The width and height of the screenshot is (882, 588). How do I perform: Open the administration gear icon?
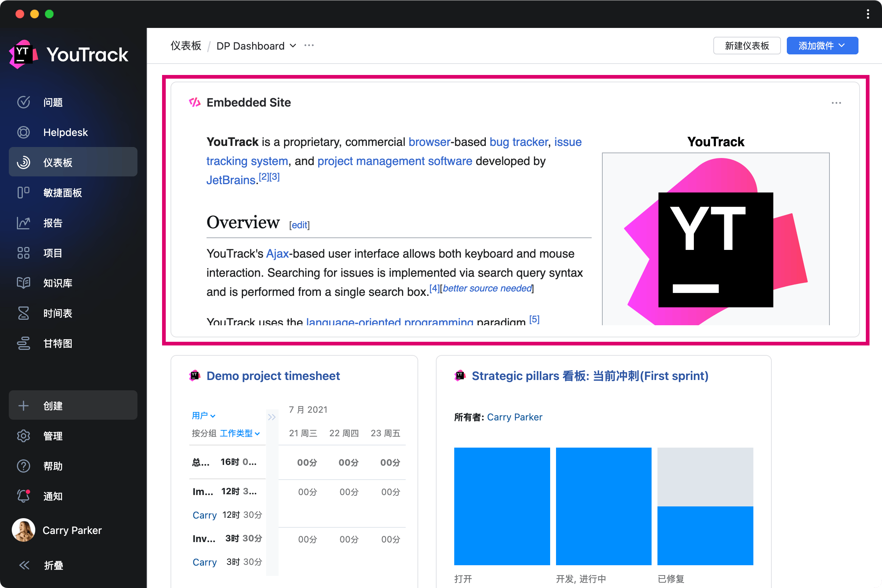23,436
